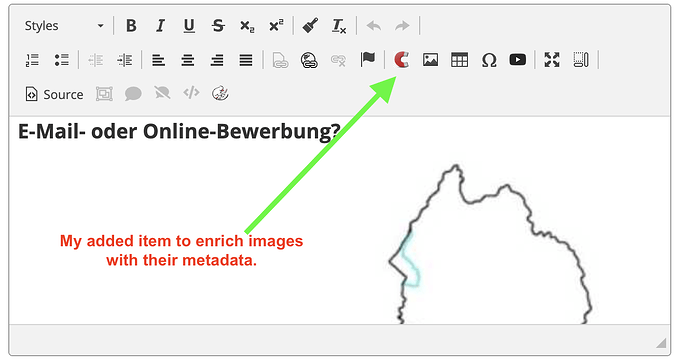Screen dimensions: 690x364
Task: Insert an anchor flag
Action: tap(367, 59)
